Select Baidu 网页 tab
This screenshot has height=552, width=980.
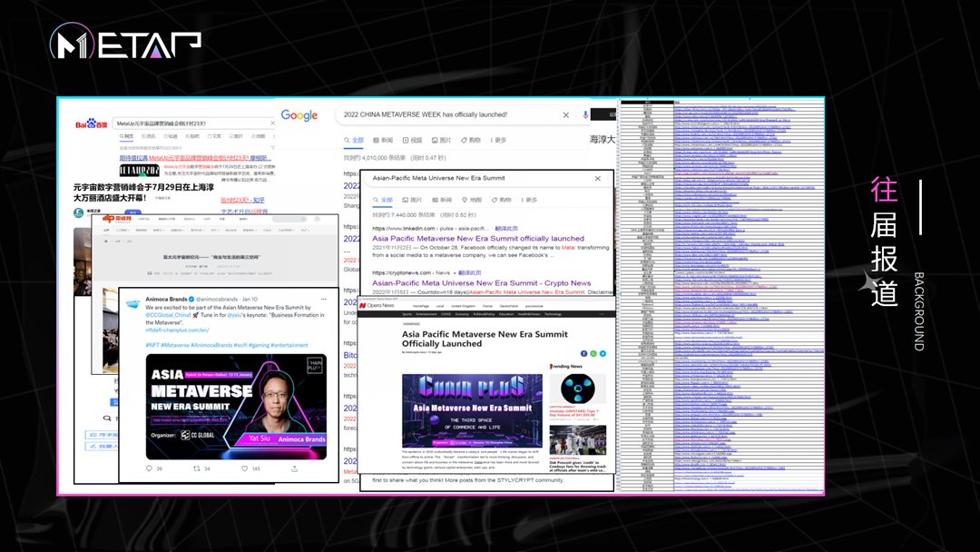click(x=126, y=135)
